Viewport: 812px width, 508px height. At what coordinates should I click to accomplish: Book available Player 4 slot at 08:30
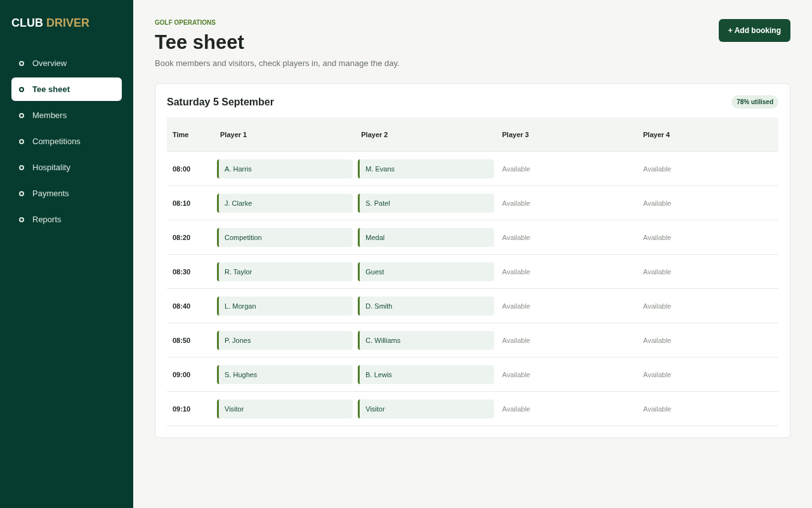point(657,272)
